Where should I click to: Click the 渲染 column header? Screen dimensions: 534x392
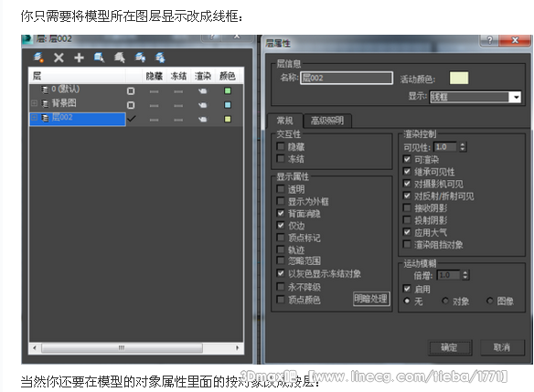point(203,76)
